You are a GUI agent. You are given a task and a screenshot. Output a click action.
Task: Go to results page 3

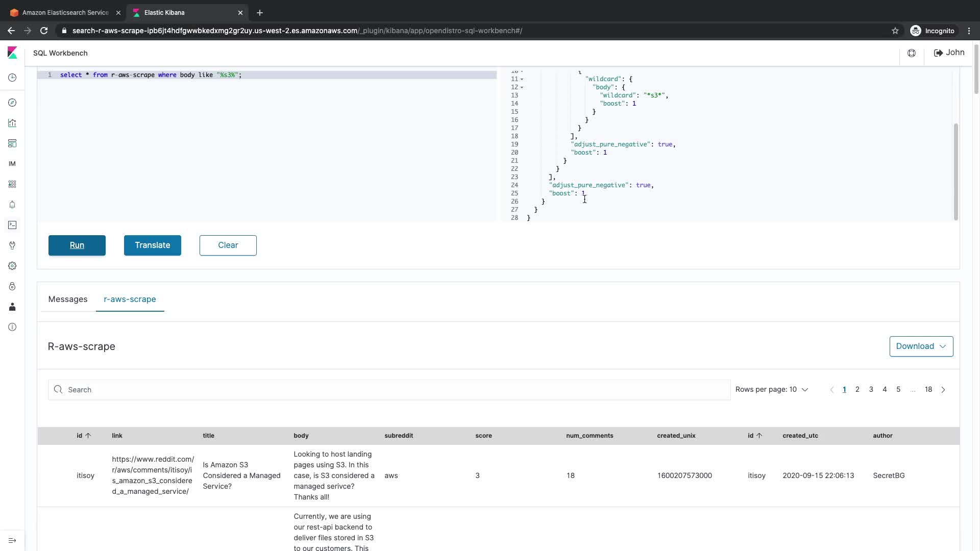pyautogui.click(x=871, y=389)
